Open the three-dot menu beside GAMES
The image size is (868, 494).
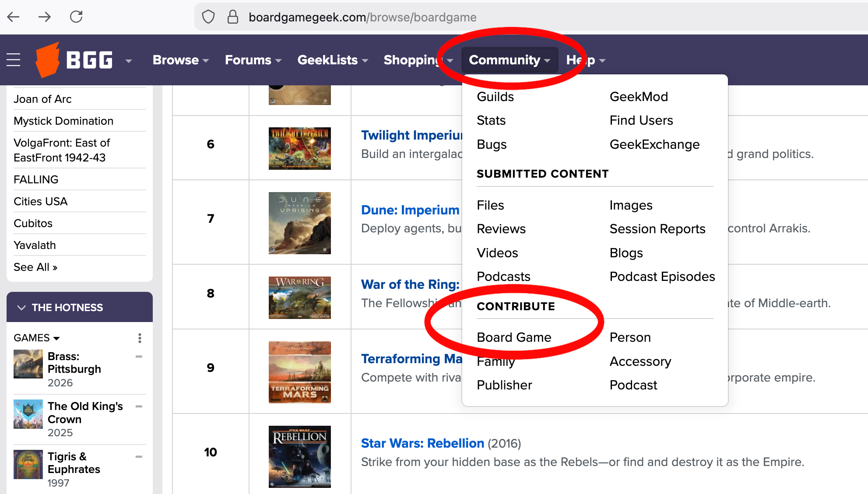(140, 338)
